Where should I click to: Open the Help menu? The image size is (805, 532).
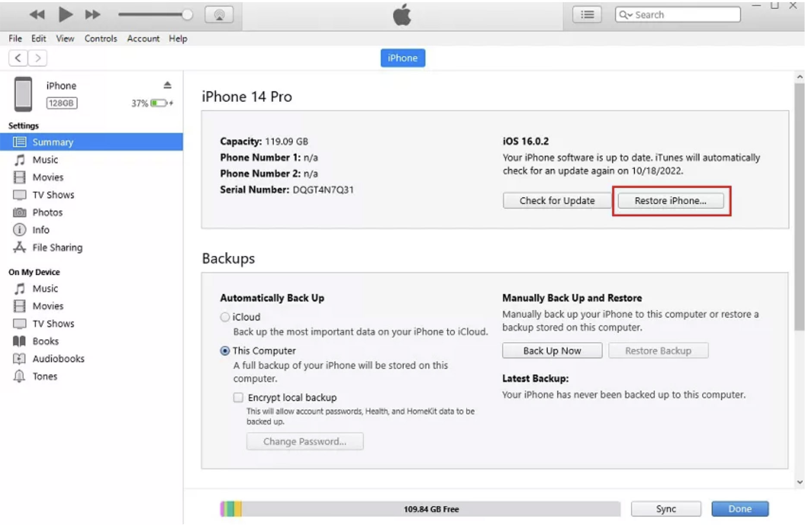pyautogui.click(x=178, y=38)
